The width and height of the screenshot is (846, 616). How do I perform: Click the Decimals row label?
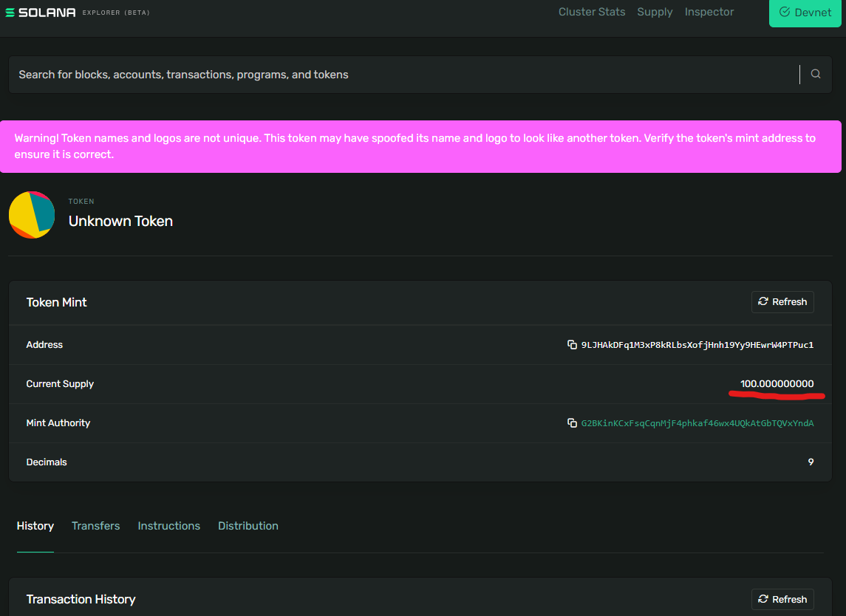coord(47,462)
